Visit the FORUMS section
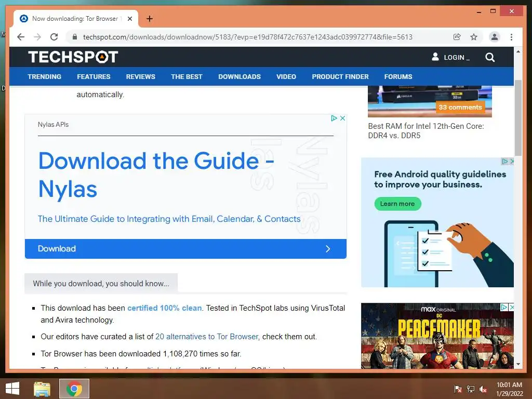 click(398, 77)
